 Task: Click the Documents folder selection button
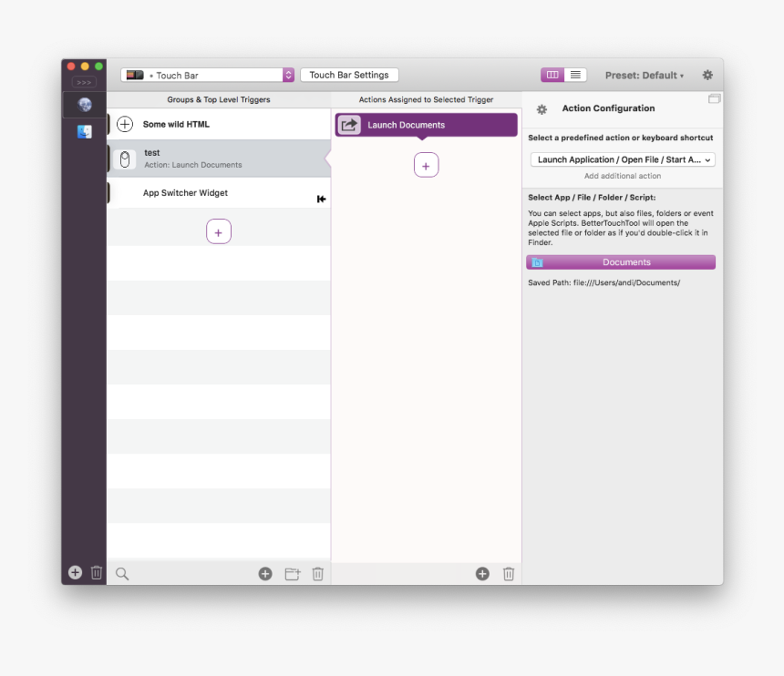(x=621, y=262)
